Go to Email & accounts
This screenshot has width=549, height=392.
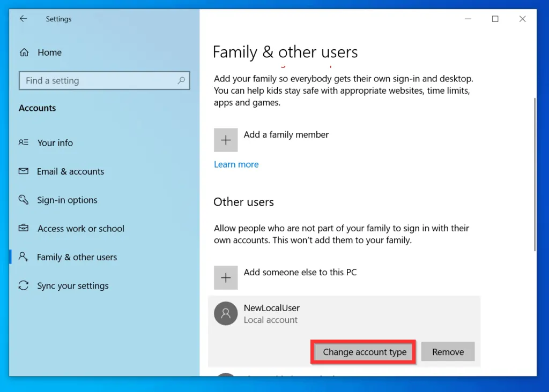click(70, 171)
